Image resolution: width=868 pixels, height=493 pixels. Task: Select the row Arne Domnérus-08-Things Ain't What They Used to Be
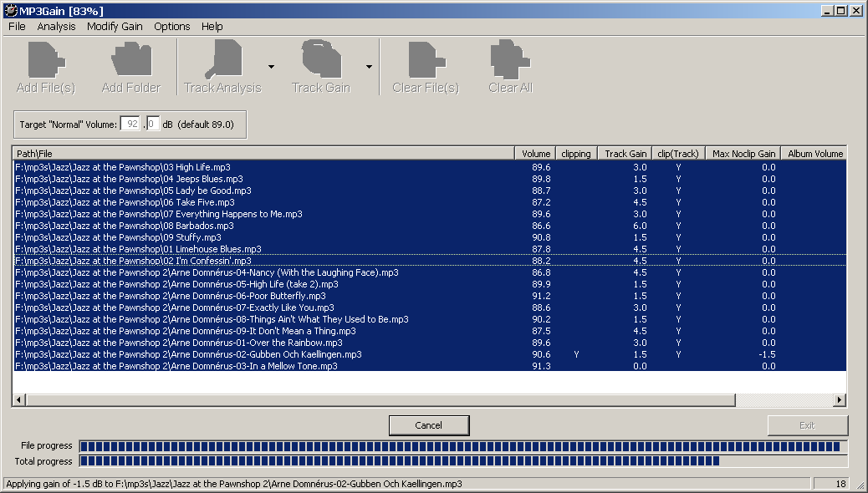pyautogui.click(x=430, y=319)
